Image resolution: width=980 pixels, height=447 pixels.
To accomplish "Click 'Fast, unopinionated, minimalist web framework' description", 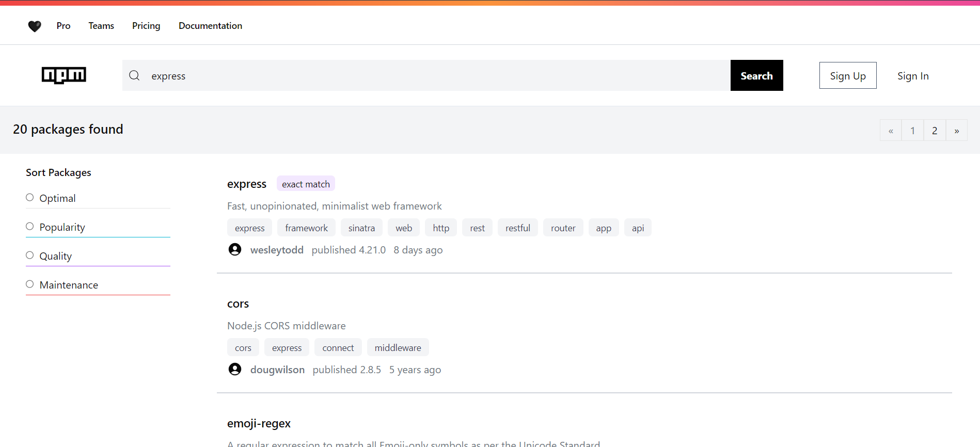I will tap(335, 206).
